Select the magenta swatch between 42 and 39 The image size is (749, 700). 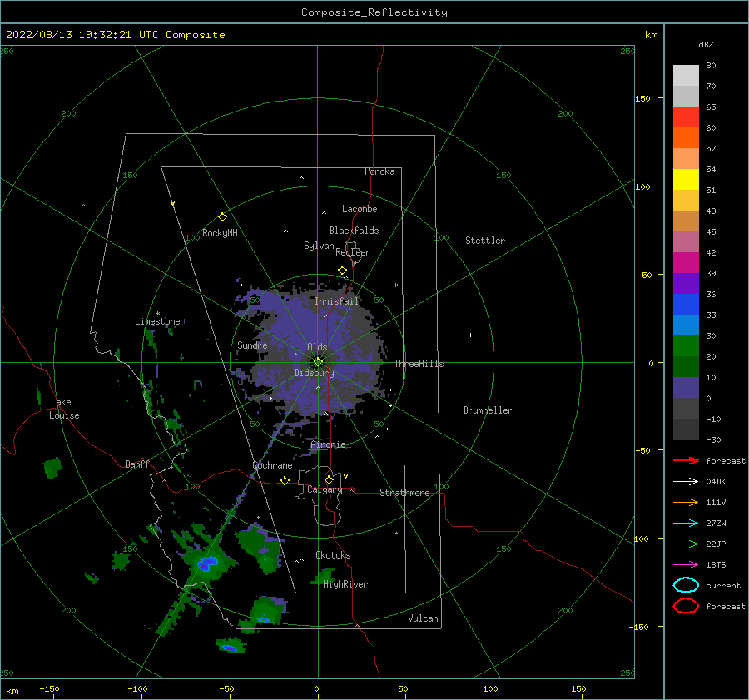click(x=686, y=262)
